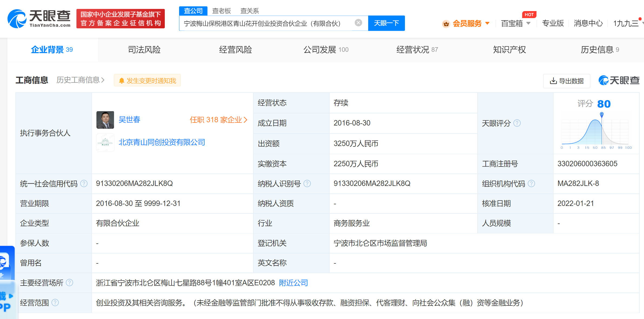Image resolution: width=644 pixels, height=319 pixels.
Task: Click the bell icon for 发生变更时通知我
Action: pyautogui.click(x=122, y=80)
